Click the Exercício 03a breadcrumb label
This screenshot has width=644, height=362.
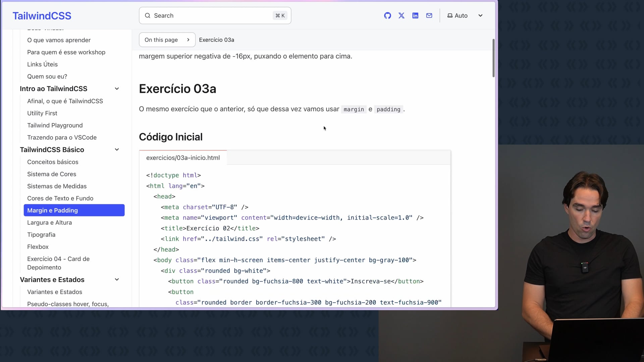coord(217,40)
